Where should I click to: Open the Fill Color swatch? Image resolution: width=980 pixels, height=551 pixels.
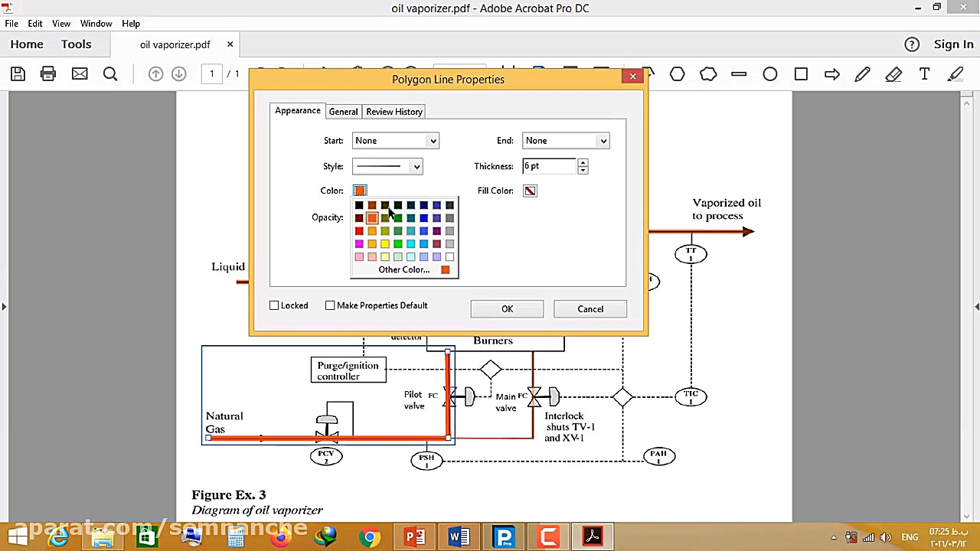pos(530,191)
